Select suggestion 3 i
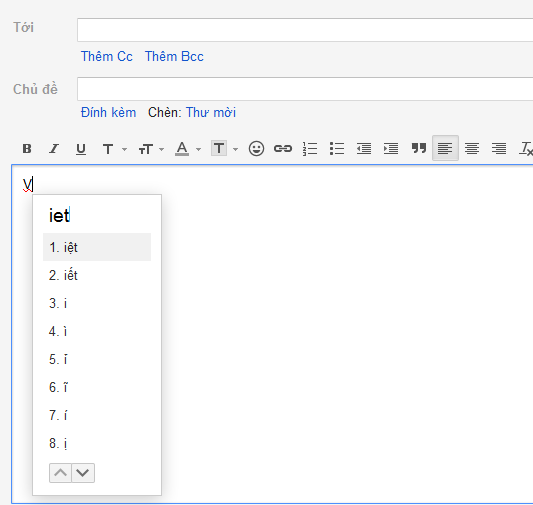 (97, 303)
